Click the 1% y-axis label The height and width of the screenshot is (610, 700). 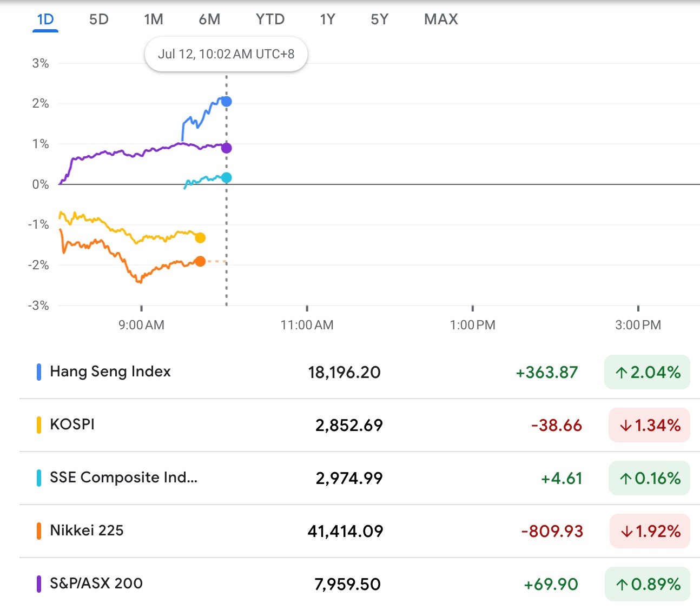41,144
